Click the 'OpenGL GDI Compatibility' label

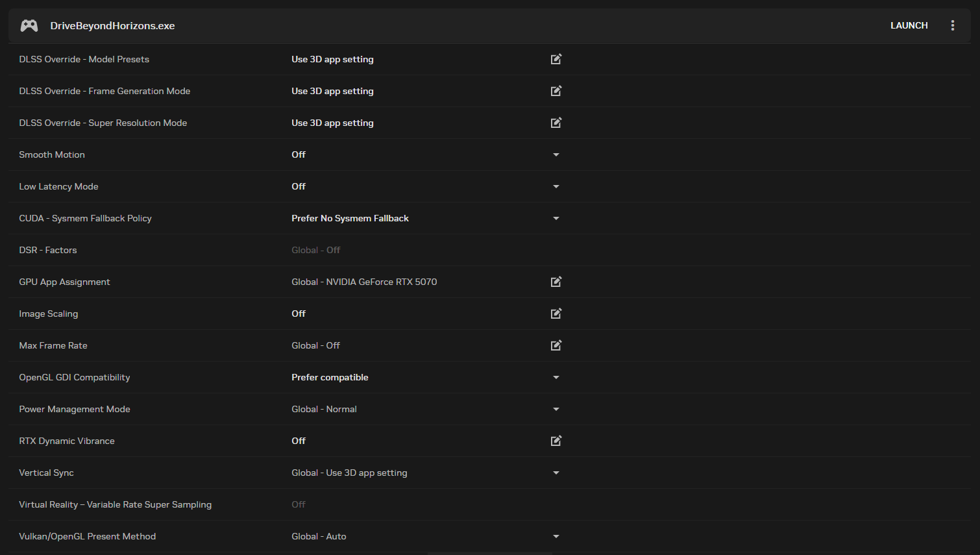[x=74, y=377]
